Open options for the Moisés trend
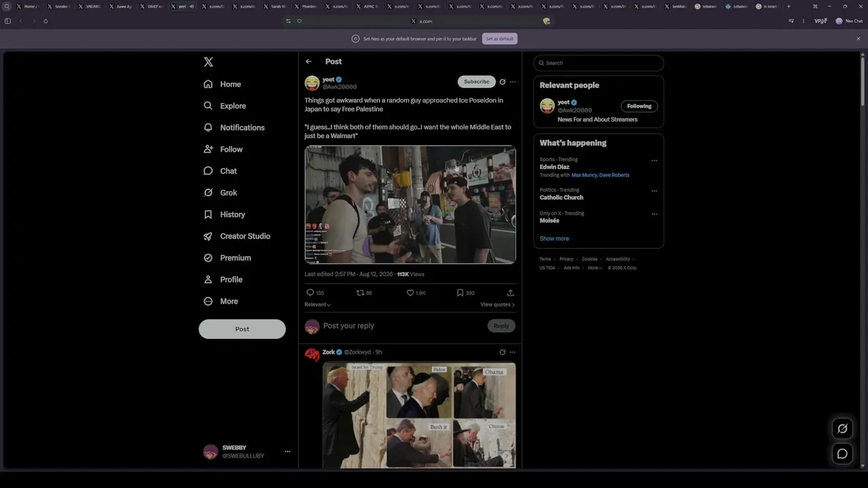Image resolution: width=868 pixels, height=488 pixels. (654, 214)
